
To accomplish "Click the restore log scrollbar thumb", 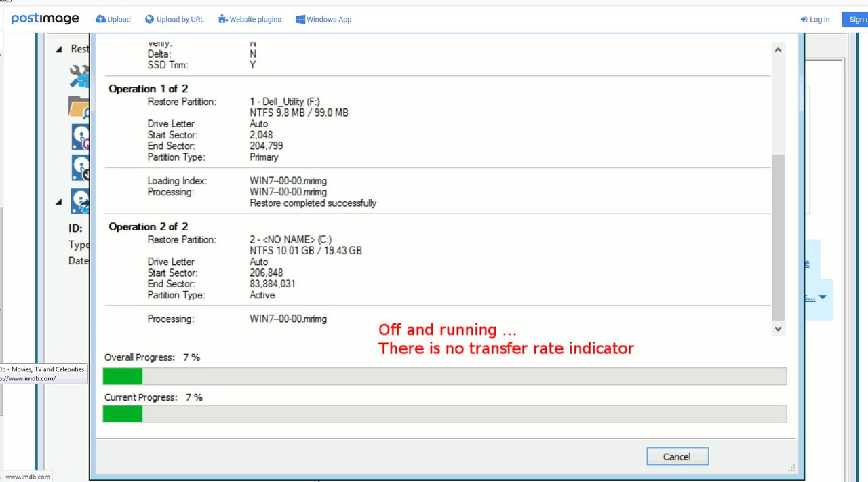I will point(778,237).
